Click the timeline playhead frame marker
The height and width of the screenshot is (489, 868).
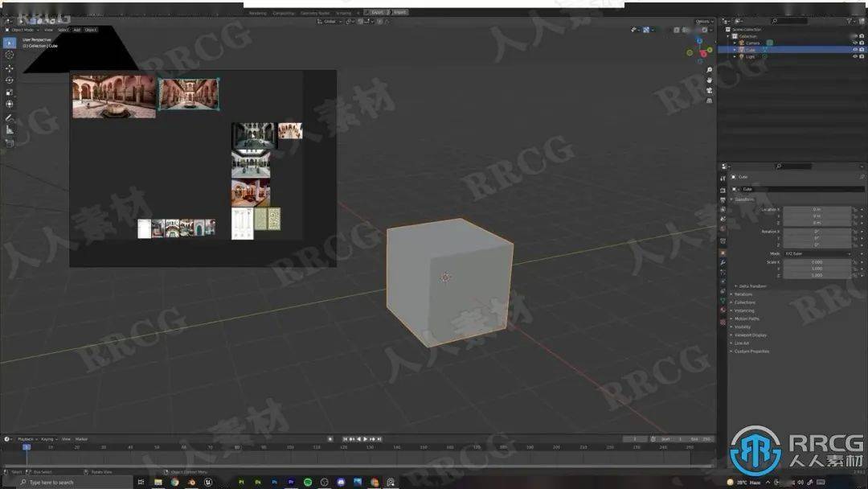26,447
